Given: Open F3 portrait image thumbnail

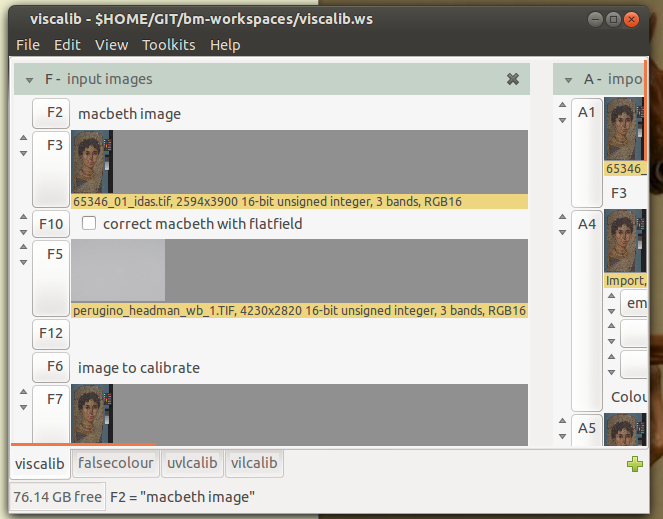Looking at the screenshot, I should pyautogui.click(x=92, y=162).
